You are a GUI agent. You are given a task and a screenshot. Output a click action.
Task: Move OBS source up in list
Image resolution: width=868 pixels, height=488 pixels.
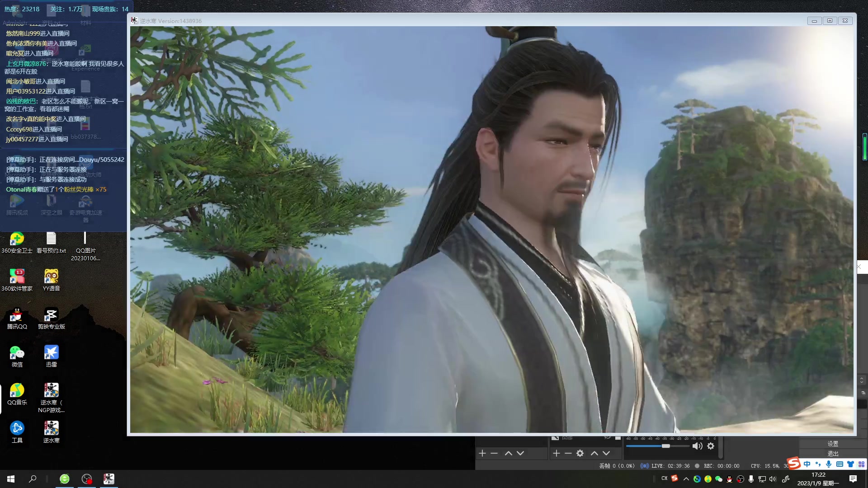(594, 453)
